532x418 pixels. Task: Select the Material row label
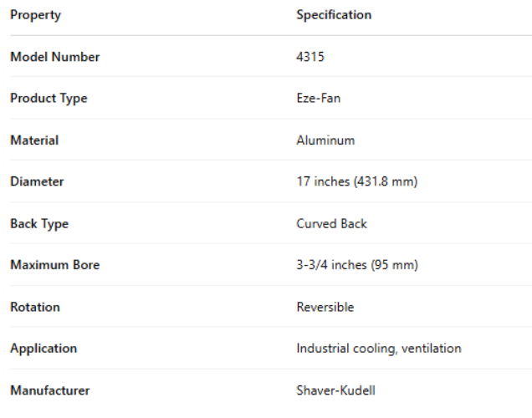click(34, 140)
